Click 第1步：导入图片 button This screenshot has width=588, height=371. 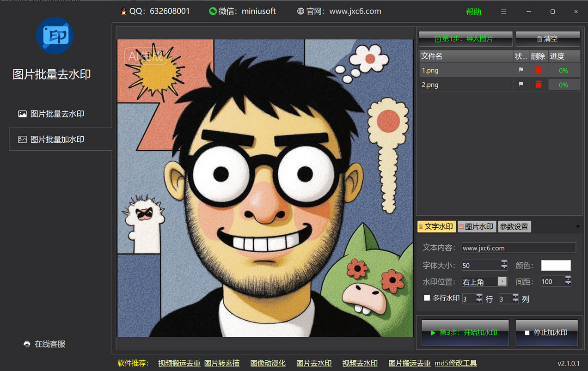tap(465, 39)
